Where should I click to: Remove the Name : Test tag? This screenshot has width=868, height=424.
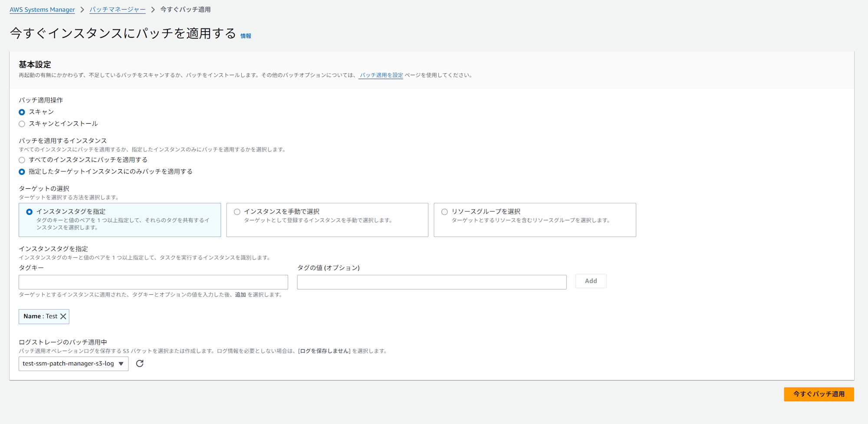[63, 316]
